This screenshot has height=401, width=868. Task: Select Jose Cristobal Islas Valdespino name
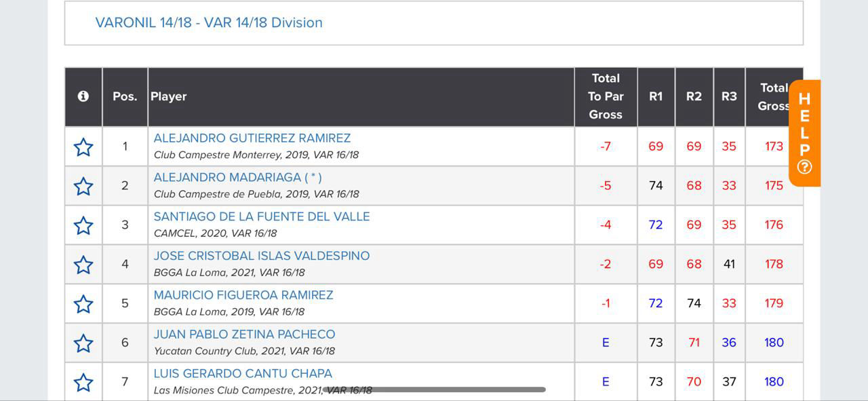tap(262, 256)
